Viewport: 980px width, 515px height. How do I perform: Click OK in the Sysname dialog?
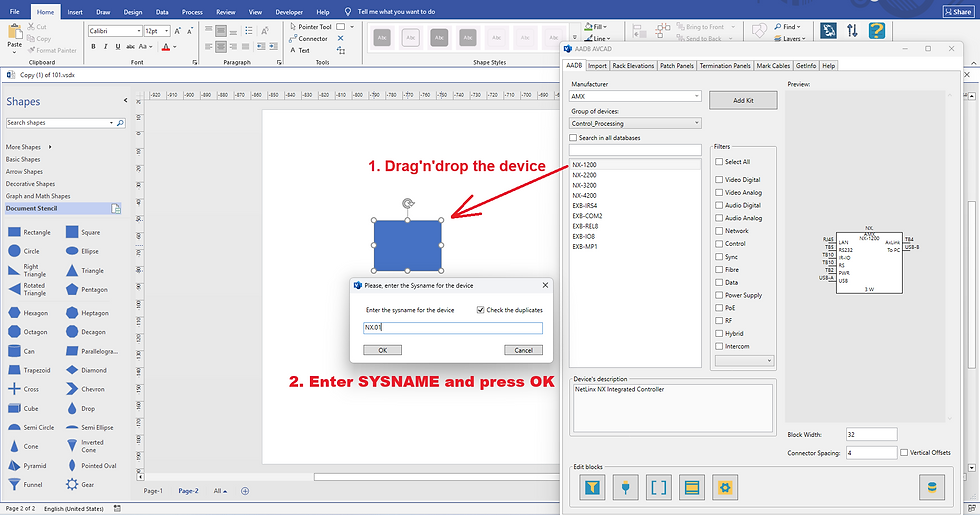point(382,350)
